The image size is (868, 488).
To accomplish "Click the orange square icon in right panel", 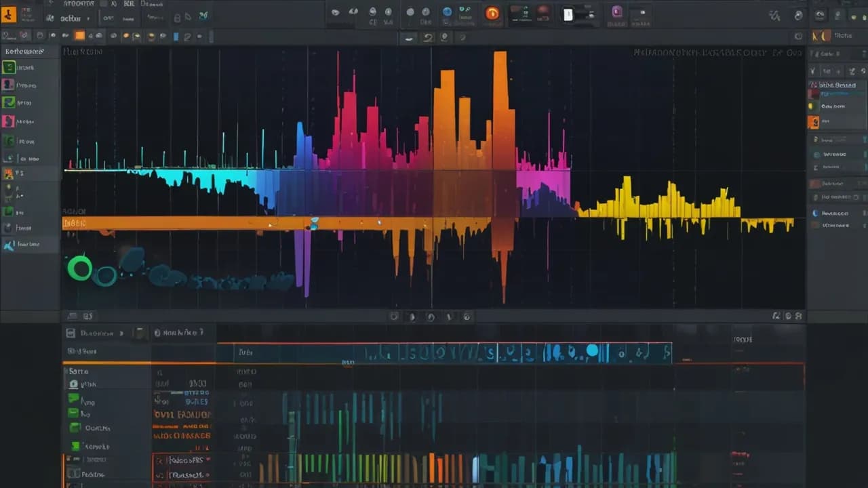I will tap(813, 123).
